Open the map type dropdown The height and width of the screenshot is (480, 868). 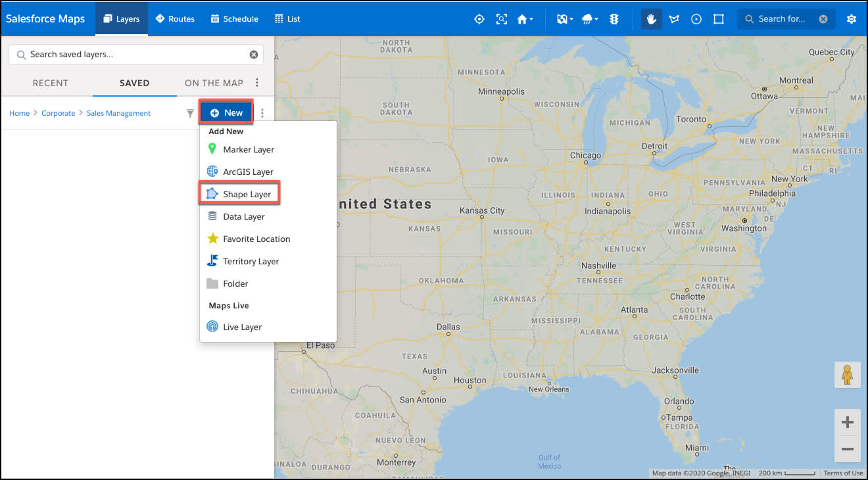(x=565, y=19)
